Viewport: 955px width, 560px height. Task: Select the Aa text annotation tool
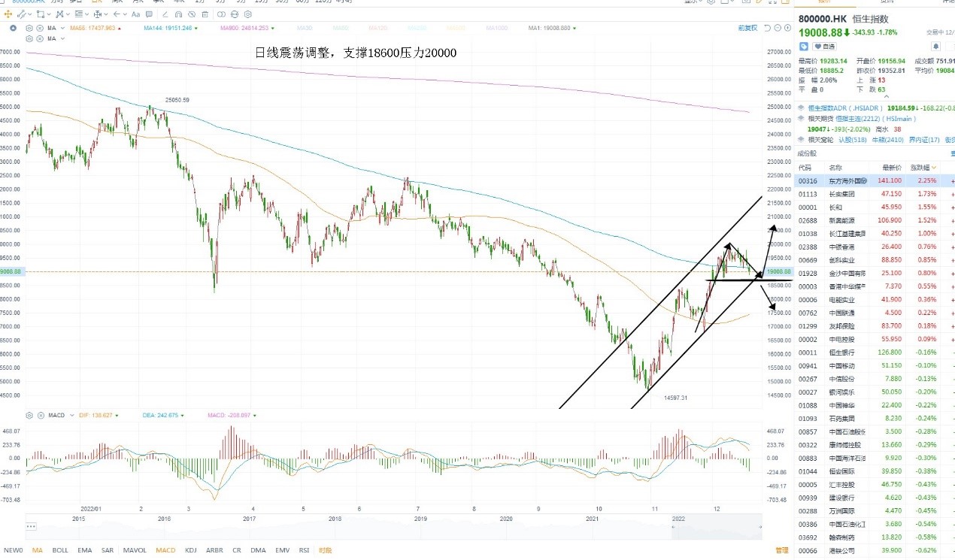coord(135,14)
